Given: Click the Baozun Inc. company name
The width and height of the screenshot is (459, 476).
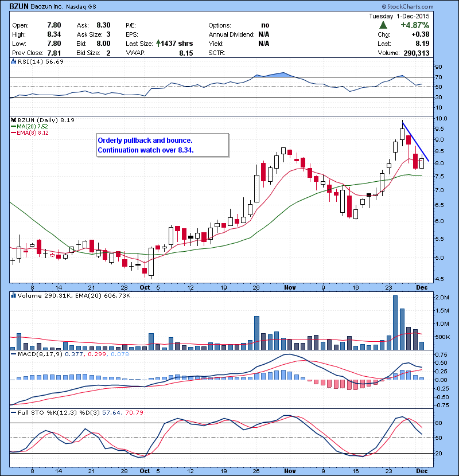Looking at the screenshot, I should tap(46, 6).
